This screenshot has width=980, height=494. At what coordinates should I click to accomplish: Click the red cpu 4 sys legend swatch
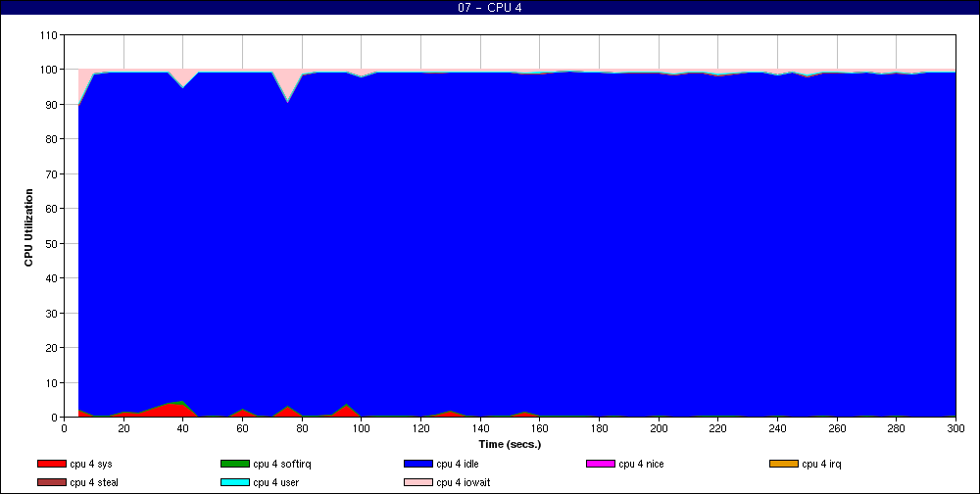tap(51, 464)
